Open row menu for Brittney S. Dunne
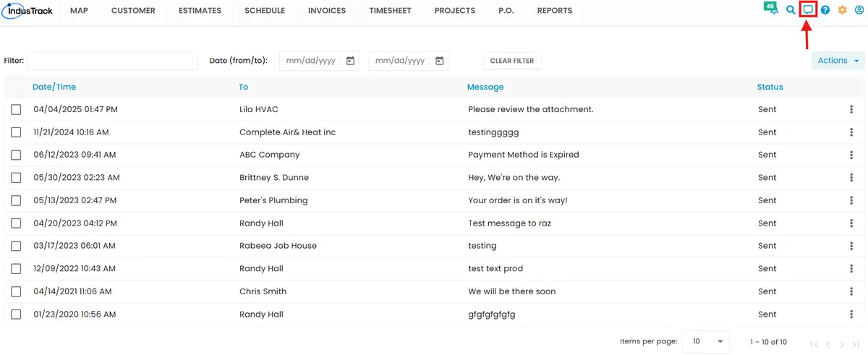This screenshot has width=868, height=355. pos(851,178)
